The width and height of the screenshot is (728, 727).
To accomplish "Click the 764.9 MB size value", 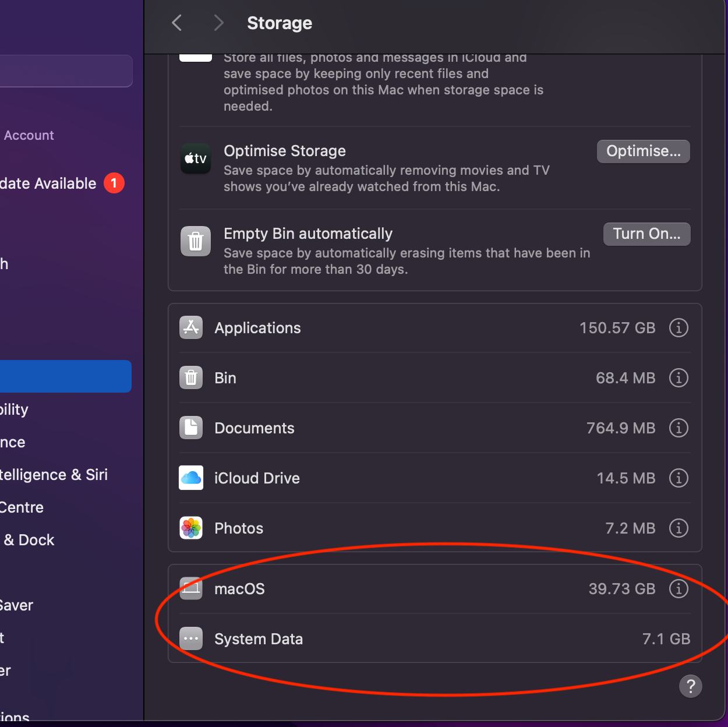I will [621, 428].
